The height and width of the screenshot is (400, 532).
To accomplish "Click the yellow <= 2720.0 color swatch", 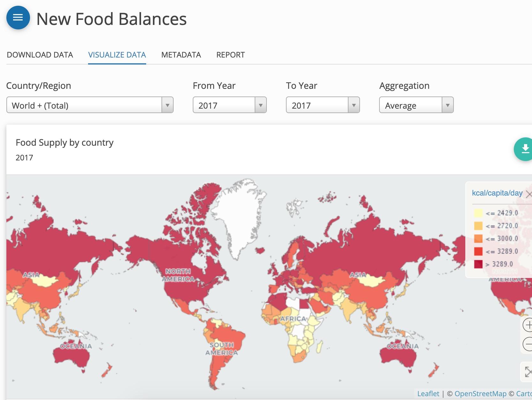I will pos(478,226).
